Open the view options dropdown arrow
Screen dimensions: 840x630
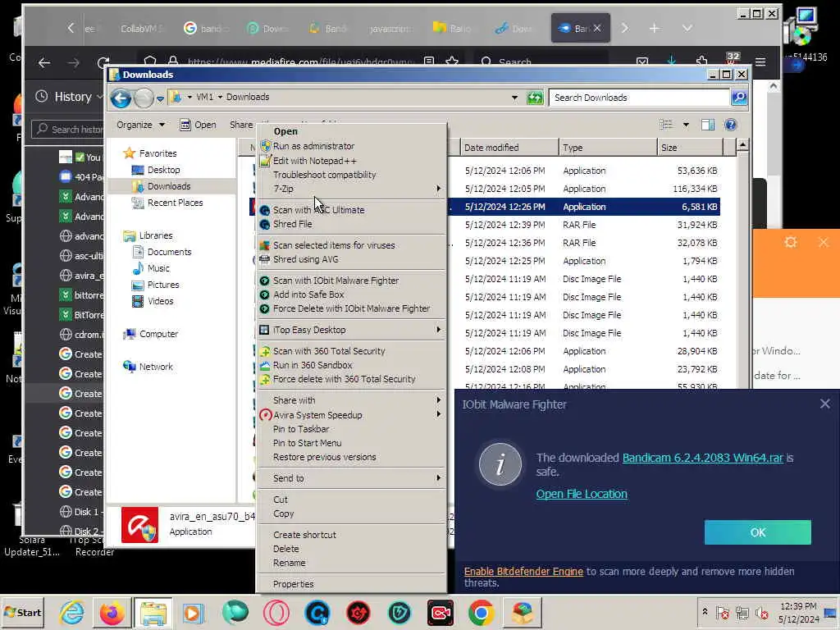(x=686, y=125)
